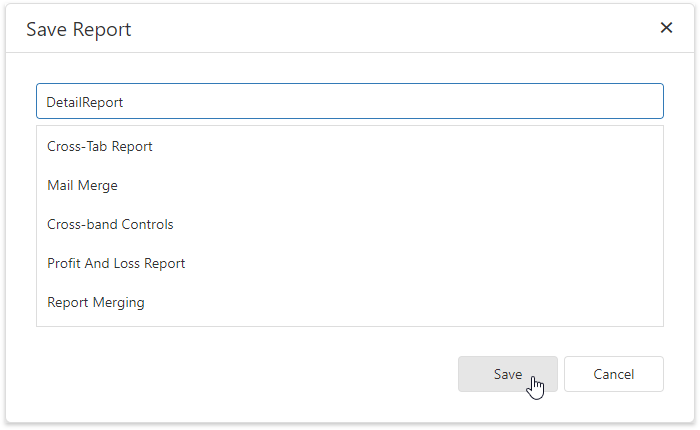
Task: Click the Save Report dialog title
Action: coord(79,29)
